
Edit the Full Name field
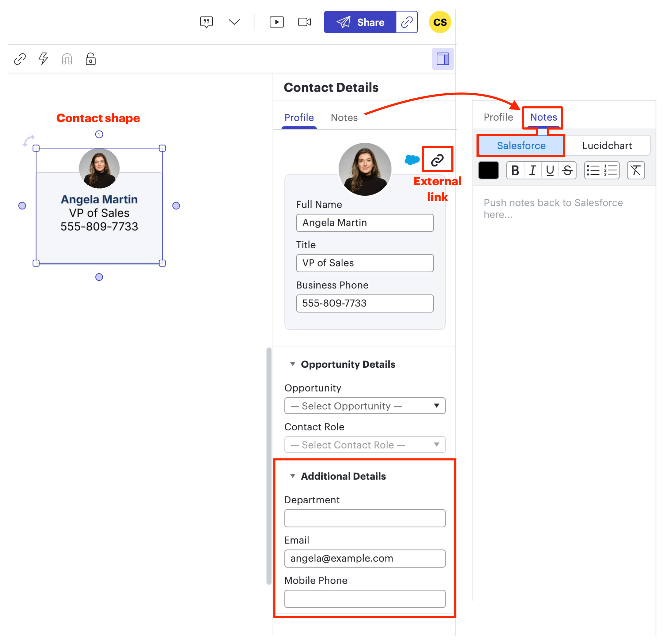pyautogui.click(x=365, y=223)
